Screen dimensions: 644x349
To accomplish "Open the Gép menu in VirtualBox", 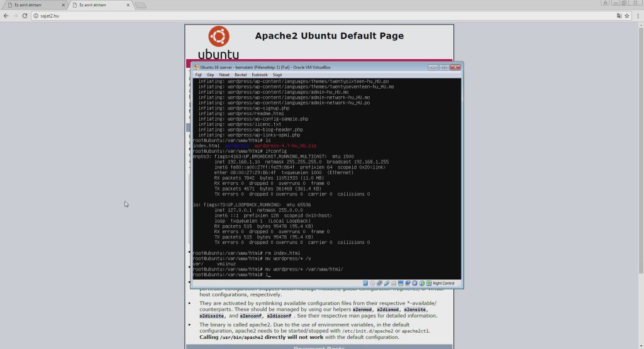I will tap(210, 75).
